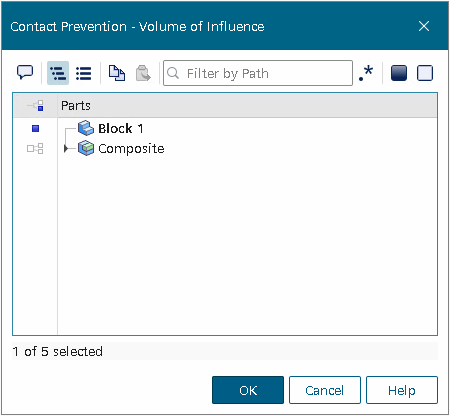The width and height of the screenshot is (450, 416).
Task: Click the speech bubble comment icon
Action: tap(25, 72)
